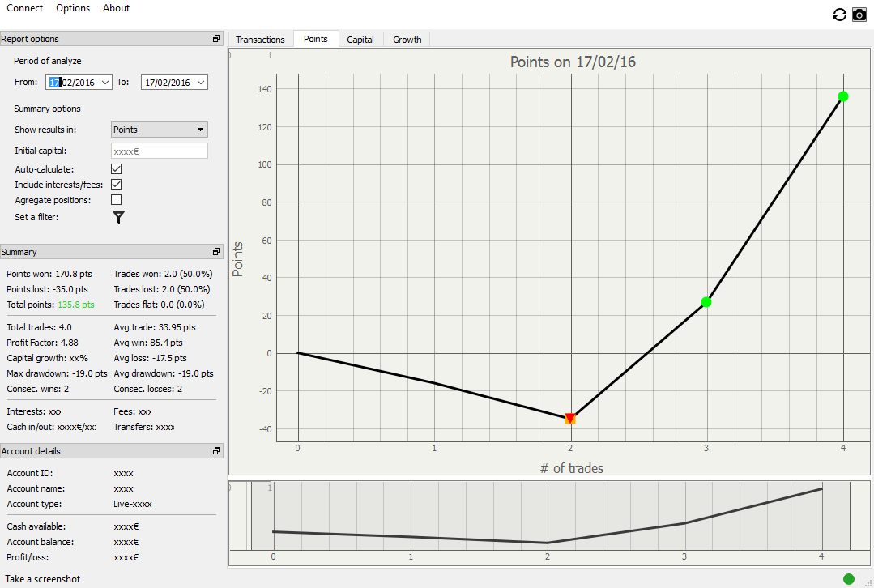
Task: Select the Points tab
Action: point(315,39)
